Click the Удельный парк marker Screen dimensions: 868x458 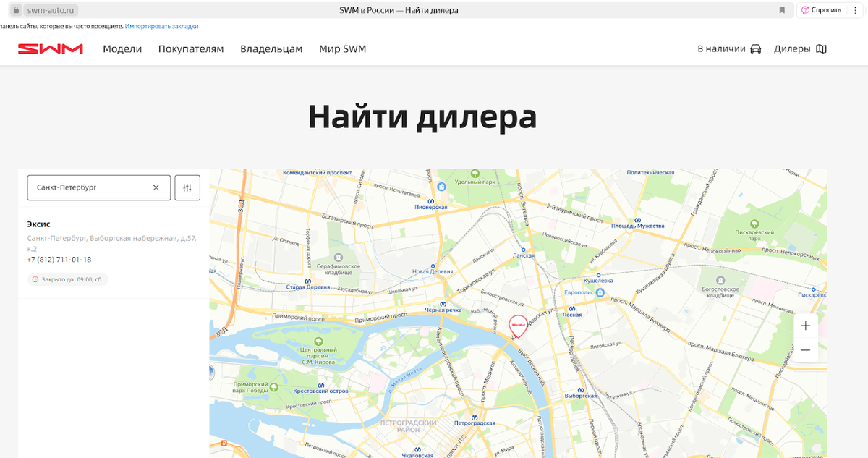475,174
